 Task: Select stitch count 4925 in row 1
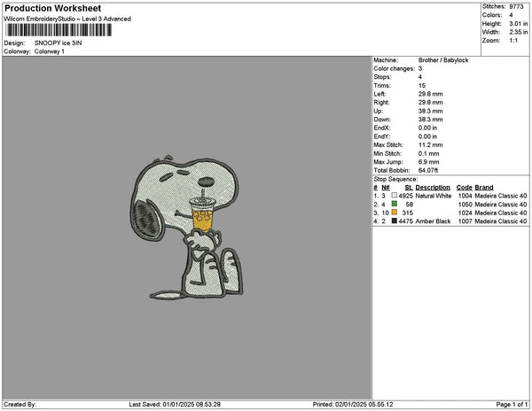coord(405,196)
